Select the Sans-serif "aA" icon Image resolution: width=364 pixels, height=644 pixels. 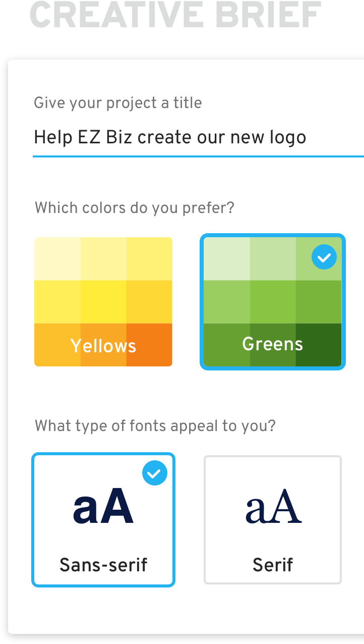tap(103, 506)
